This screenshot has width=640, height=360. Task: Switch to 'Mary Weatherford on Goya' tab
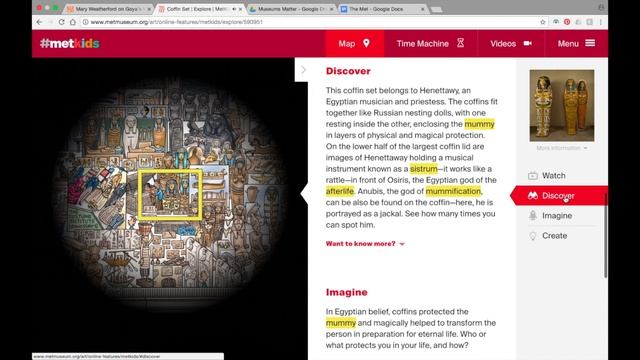pyautogui.click(x=109, y=9)
